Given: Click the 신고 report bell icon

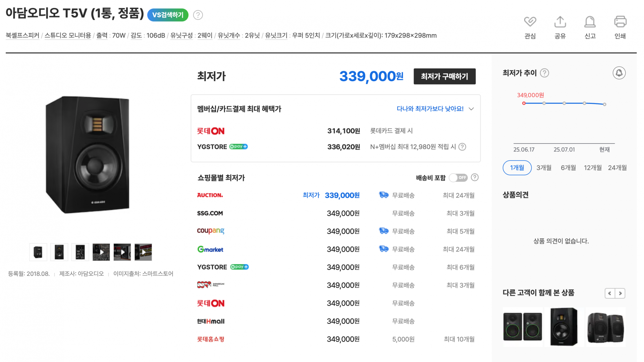Looking at the screenshot, I should click(590, 22).
